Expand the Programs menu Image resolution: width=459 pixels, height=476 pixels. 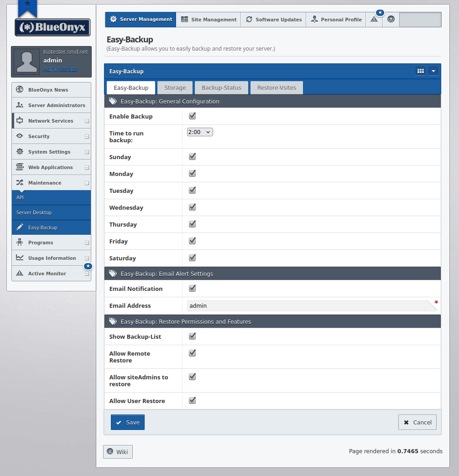(87, 243)
